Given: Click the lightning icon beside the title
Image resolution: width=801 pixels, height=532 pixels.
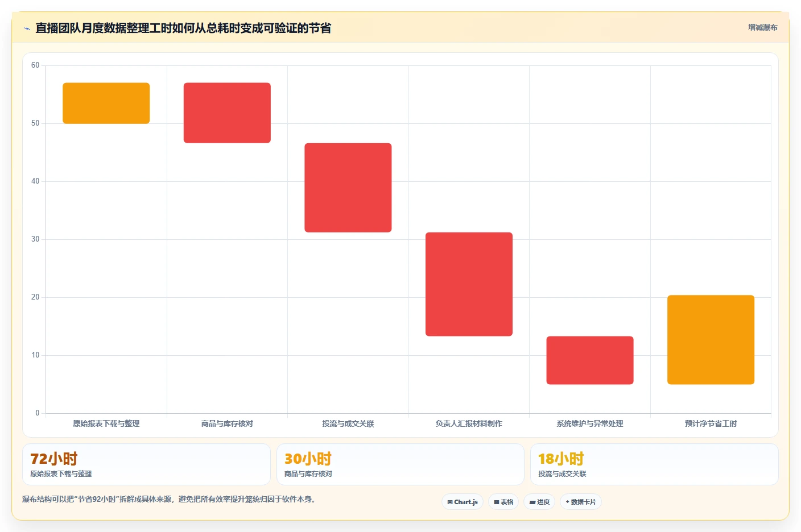Looking at the screenshot, I should pos(27,28).
